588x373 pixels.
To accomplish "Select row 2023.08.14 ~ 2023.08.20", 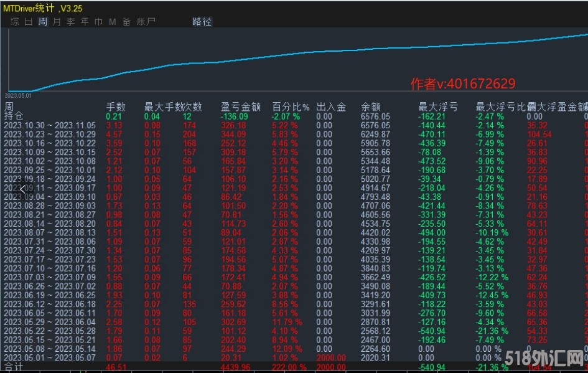I will pos(50,224).
